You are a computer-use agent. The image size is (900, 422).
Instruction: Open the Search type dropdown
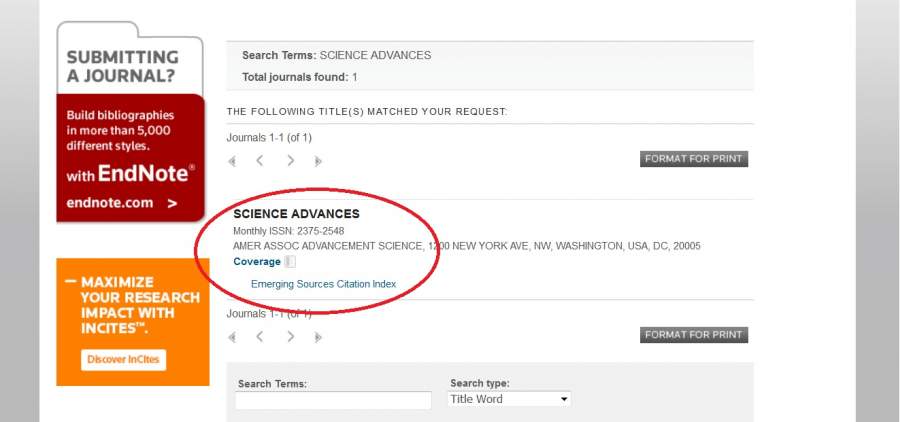coord(509,399)
